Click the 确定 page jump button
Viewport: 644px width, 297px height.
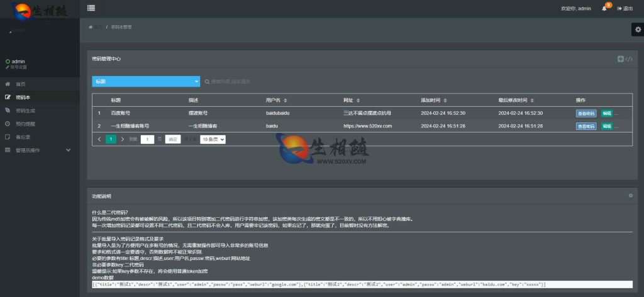173,139
